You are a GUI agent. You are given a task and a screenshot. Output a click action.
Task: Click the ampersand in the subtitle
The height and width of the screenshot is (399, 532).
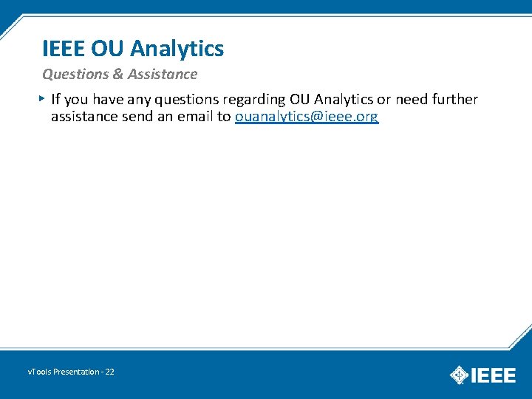(x=118, y=74)
